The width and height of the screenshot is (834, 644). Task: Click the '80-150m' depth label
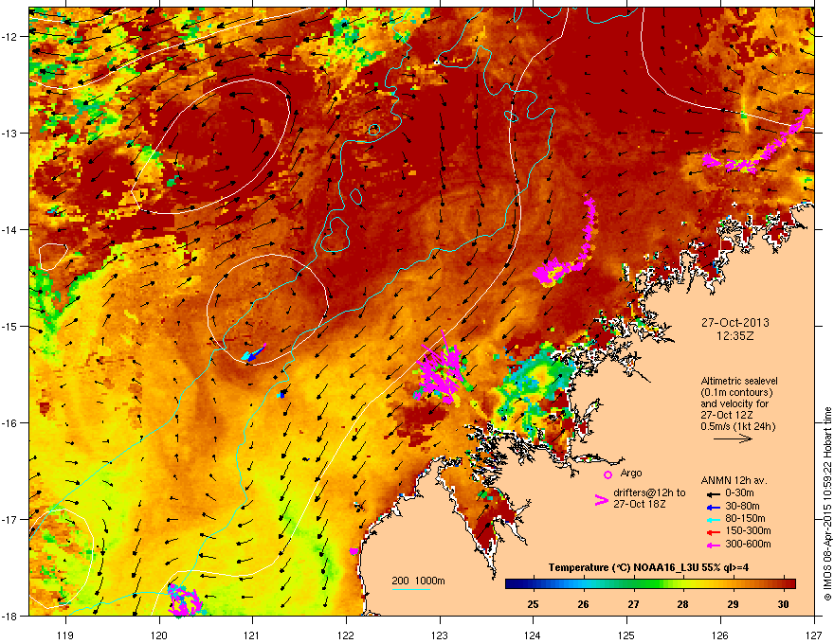(x=745, y=519)
